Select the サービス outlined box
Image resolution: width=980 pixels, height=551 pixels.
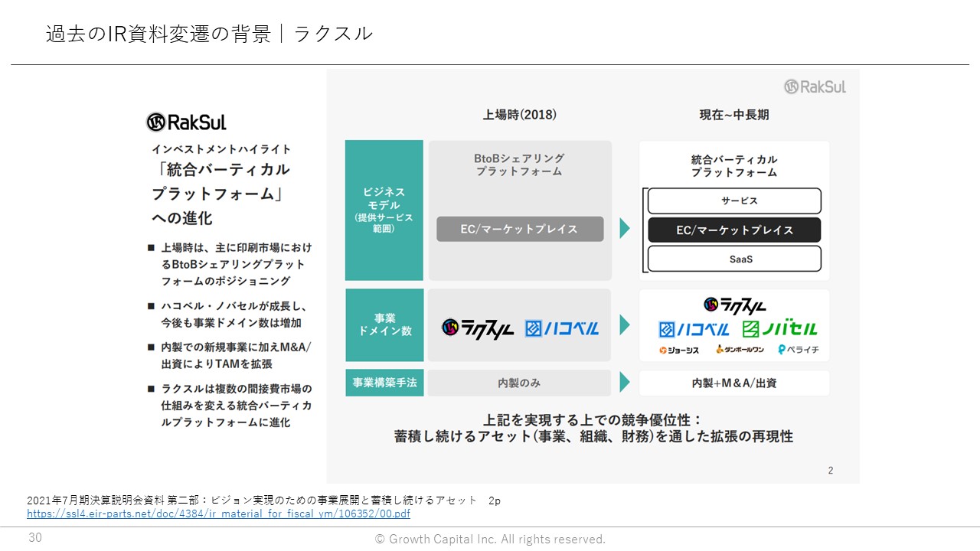[x=734, y=201]
